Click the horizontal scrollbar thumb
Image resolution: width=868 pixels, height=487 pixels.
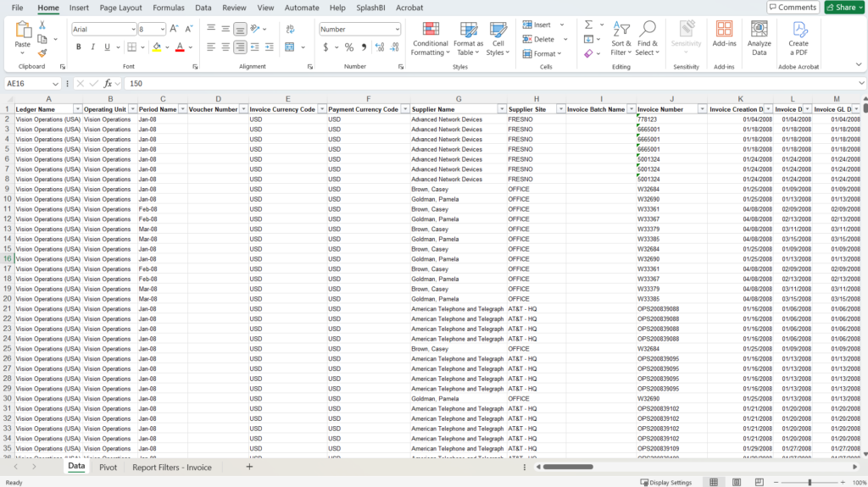(x=568, y=467)
